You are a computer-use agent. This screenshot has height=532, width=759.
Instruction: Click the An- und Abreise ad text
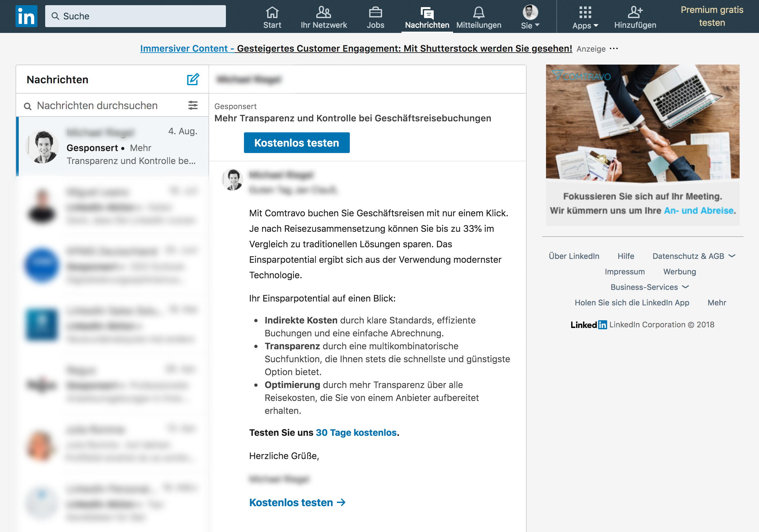pyautogui.click(x=699, y=210)
